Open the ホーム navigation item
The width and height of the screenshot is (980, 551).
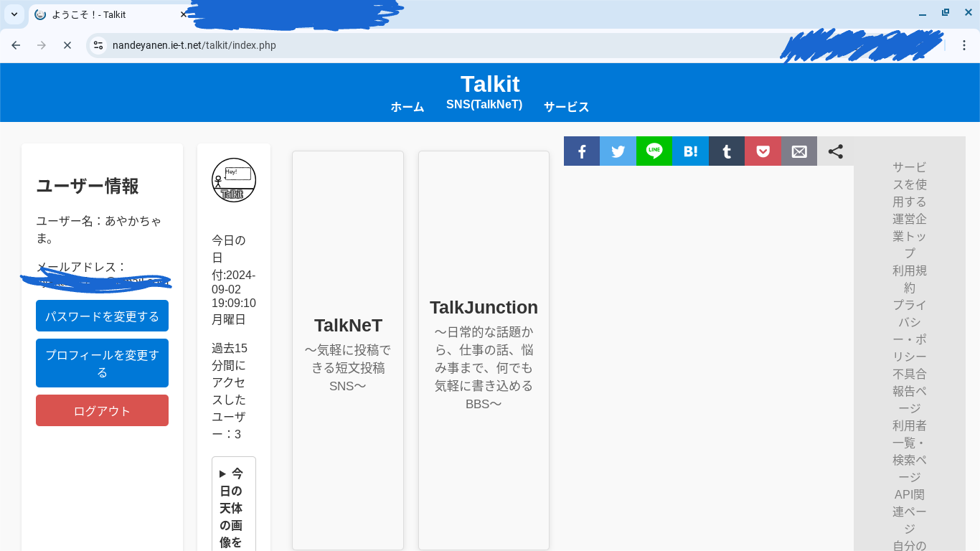coord(407,107)
